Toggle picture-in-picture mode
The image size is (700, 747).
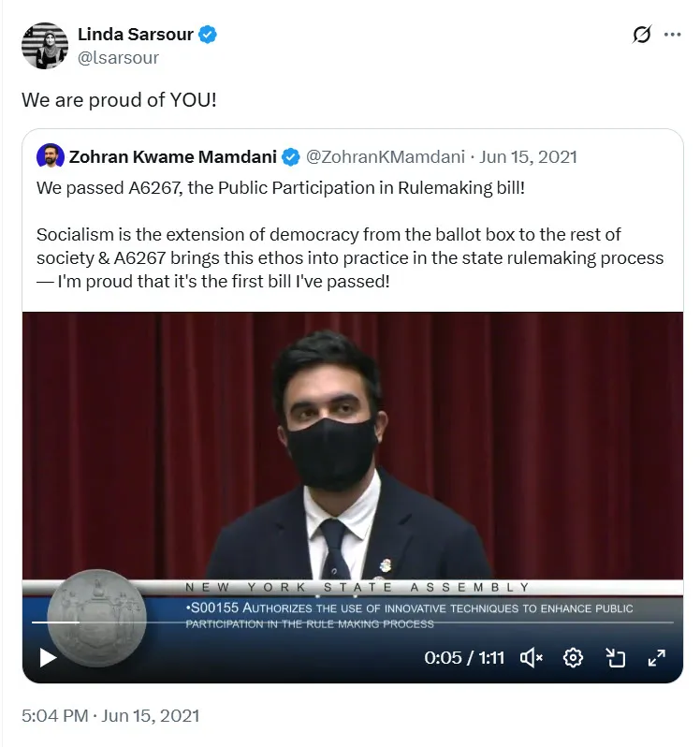(615, 657)
